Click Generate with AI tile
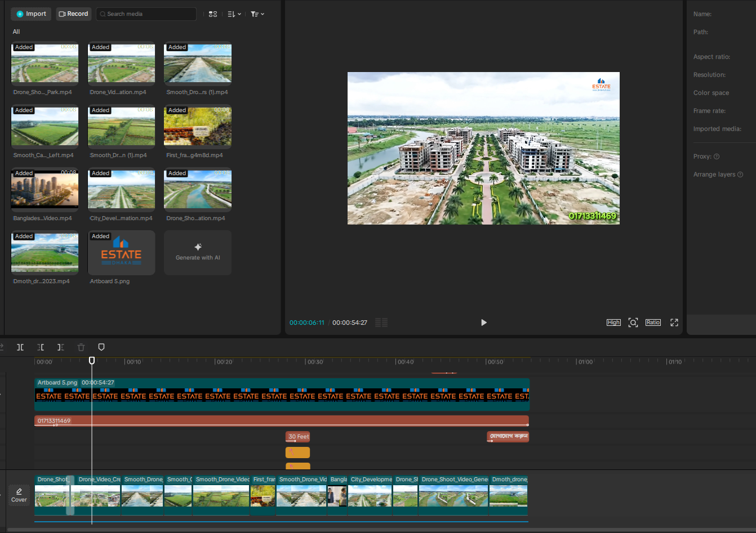This screenshot has width=756, height=533. point(198,253)
